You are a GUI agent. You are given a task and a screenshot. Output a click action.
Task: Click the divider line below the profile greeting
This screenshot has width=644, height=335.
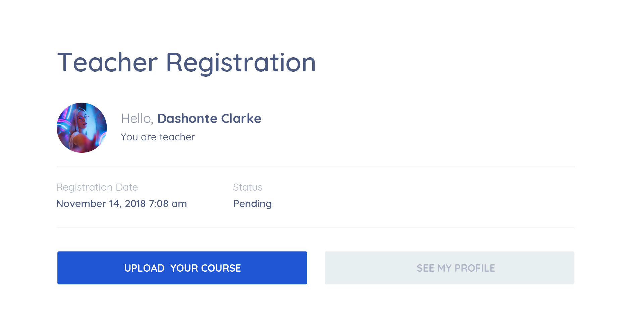[315, 167]
